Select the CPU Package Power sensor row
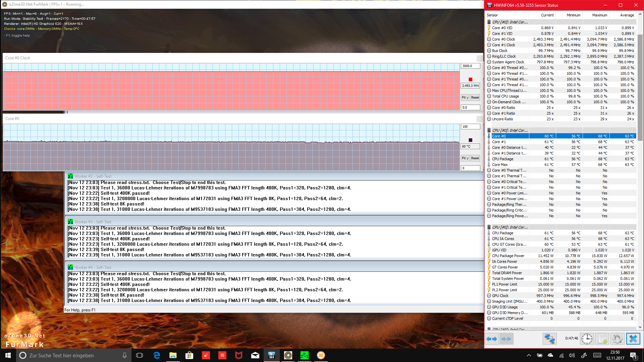The width and height of the screenshot is (644, 362). [560, 256]
